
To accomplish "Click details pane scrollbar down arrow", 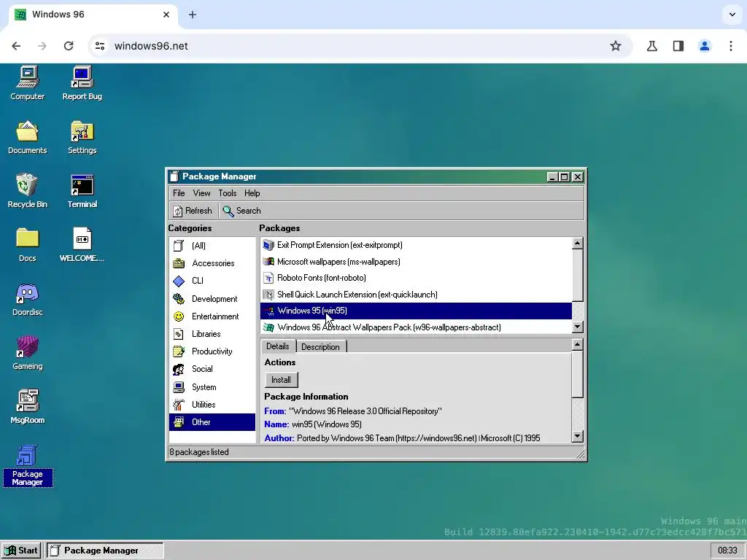I will click(x=578, y=436).
